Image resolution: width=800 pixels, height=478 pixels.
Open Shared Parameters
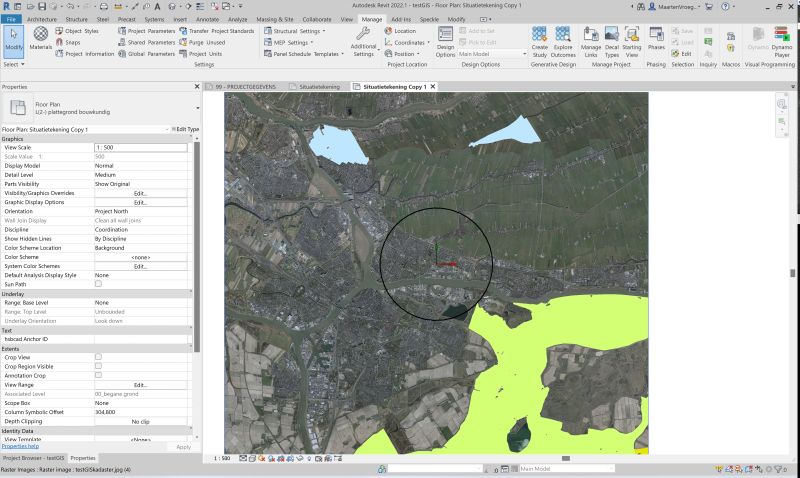click(146, 42)
